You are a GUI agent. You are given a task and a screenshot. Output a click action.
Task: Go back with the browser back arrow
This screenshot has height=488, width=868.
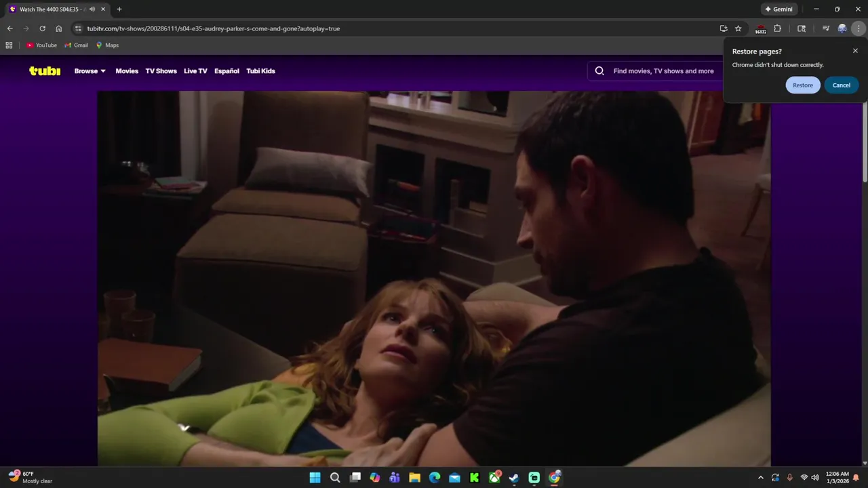(9, 28)
